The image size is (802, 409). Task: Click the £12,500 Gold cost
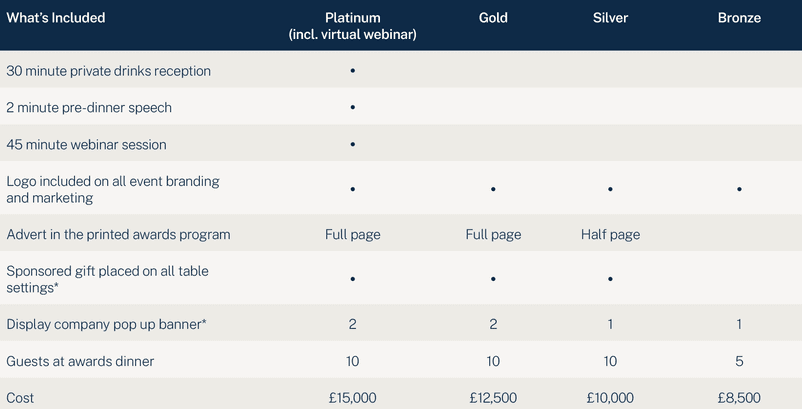(x=493, y=398)
